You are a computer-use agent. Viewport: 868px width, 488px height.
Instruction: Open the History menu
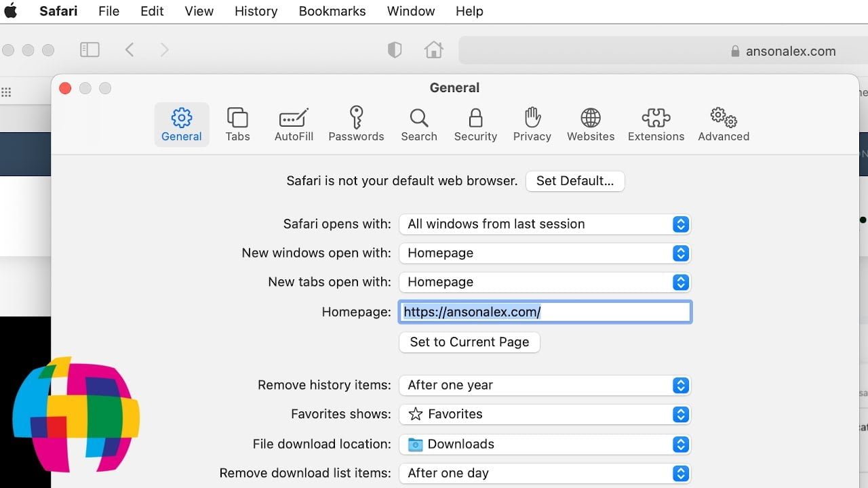pyautogui.click(x=256, y=11)
